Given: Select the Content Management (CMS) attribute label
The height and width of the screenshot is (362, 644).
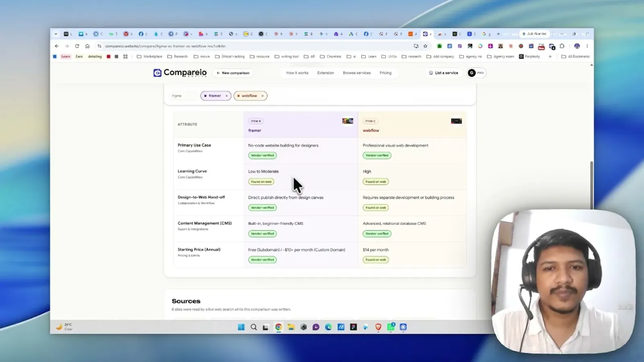Looking at the screenshot, I should click(204, 223).
